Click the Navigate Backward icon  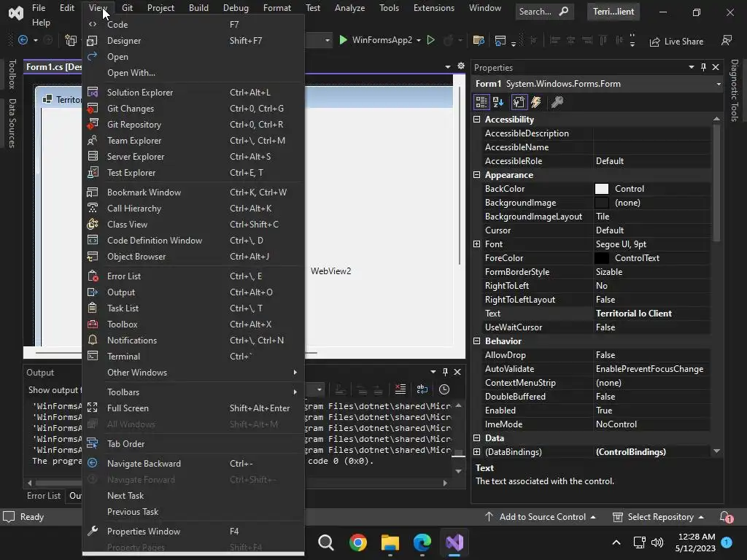coord(93,463)
